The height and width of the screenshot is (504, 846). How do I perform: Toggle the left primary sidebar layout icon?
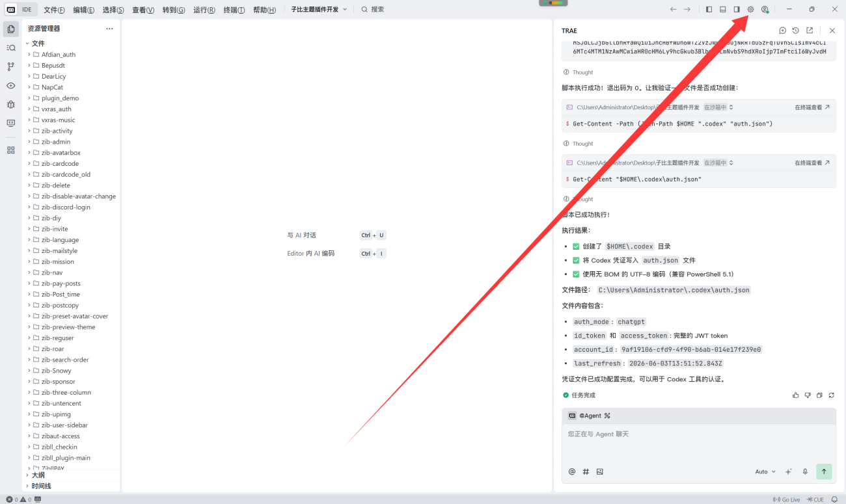(x=709, y=10)
